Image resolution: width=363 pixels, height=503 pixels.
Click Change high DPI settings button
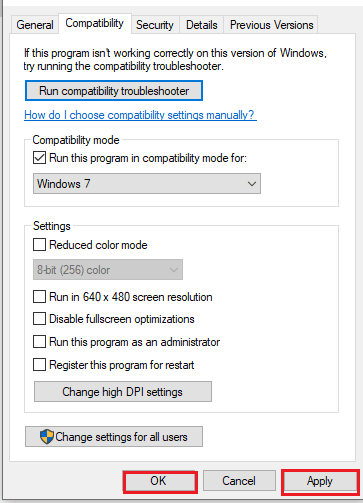(123, 392)
